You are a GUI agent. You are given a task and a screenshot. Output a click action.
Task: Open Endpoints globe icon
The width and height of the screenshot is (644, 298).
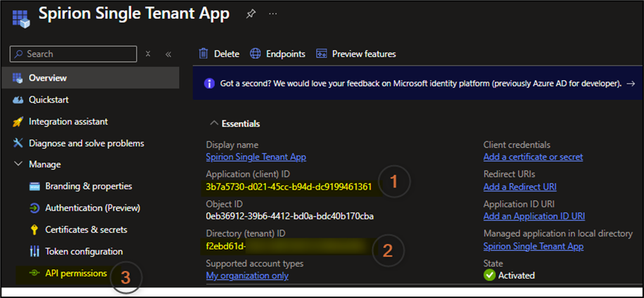(x=255, y=53)
